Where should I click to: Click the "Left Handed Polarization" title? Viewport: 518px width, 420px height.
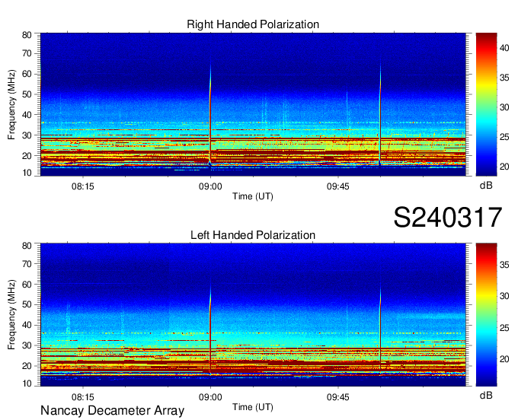coord(253,235)
